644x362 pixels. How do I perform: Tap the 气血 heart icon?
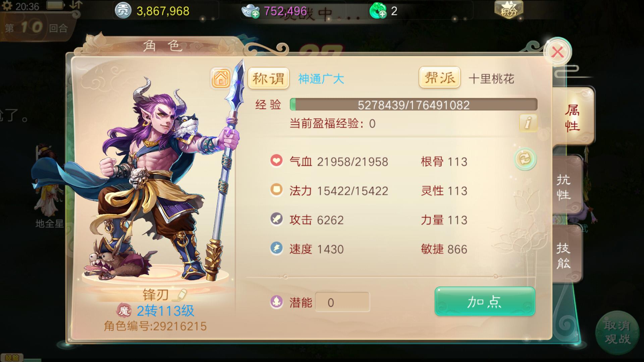[x=276, y=161]
